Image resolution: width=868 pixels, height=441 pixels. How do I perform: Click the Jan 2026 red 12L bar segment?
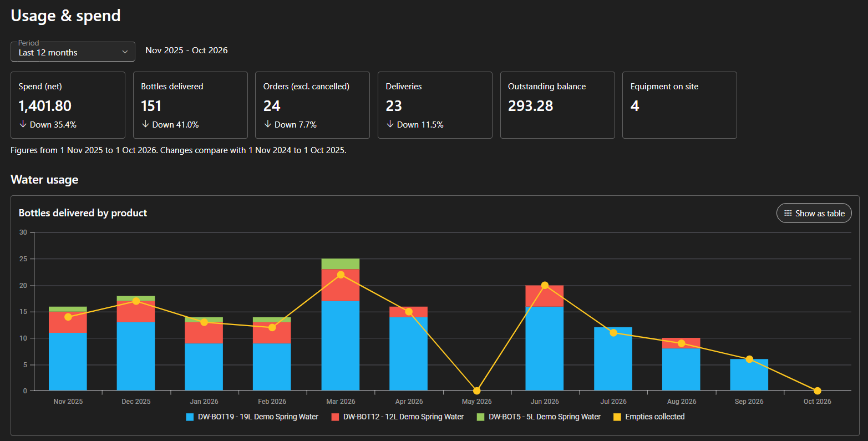click(x=204, y=333)
